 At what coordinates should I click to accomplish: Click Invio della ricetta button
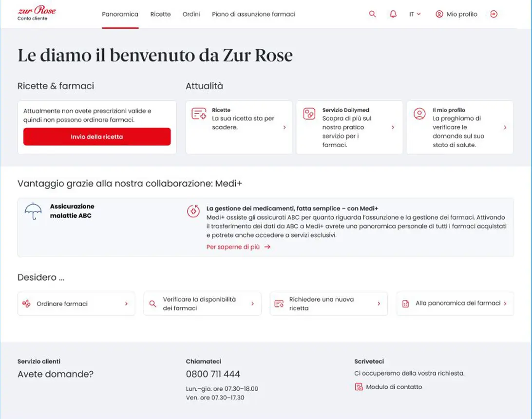[x=97, y=137]
